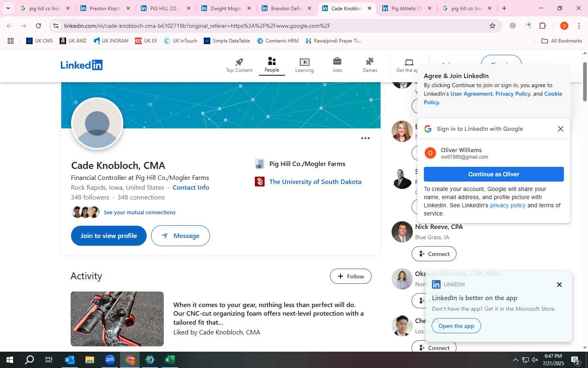Open The University of South Dakota link
Viewport: 588px width, 368px height.
315,182
